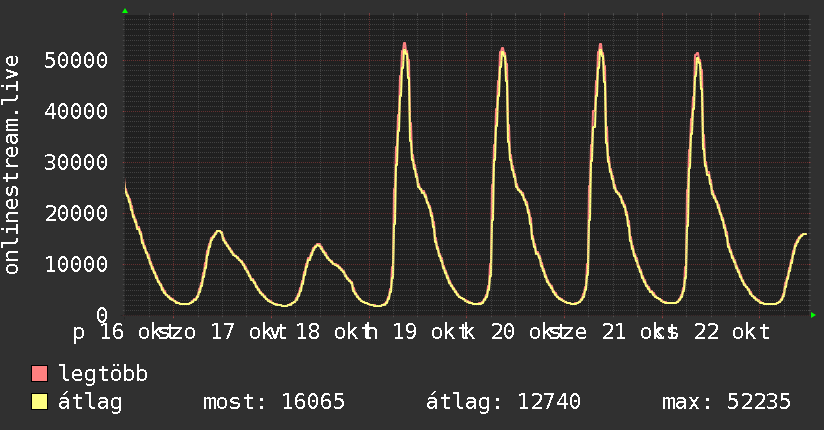Click the 0 y-axis label
This screenshot has height=430, width=824.
102,315
